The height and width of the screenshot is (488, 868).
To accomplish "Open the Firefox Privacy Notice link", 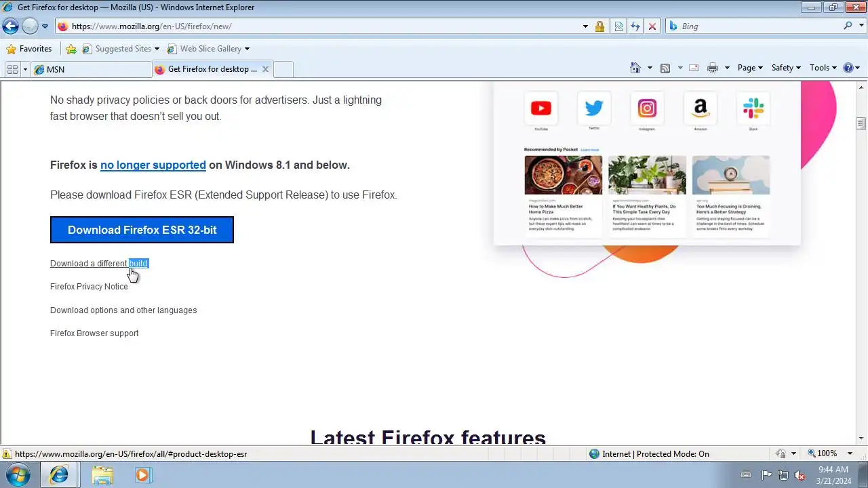I will (89, 287).
